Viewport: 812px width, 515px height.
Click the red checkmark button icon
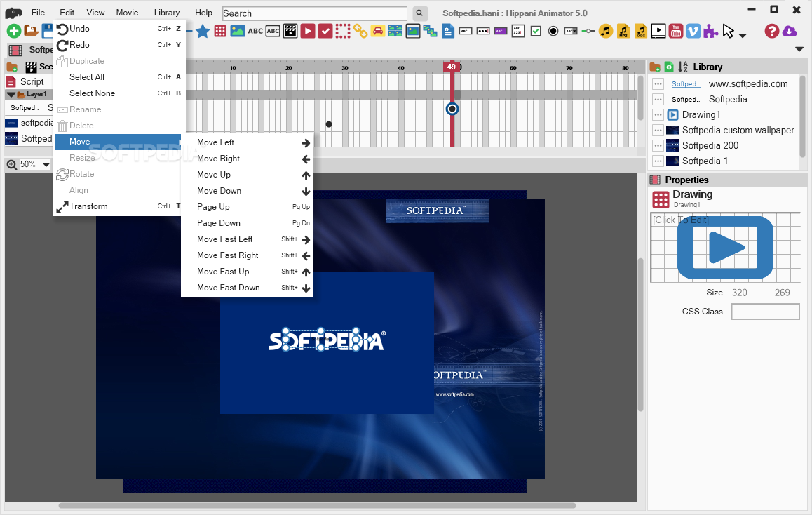(325, 31)
